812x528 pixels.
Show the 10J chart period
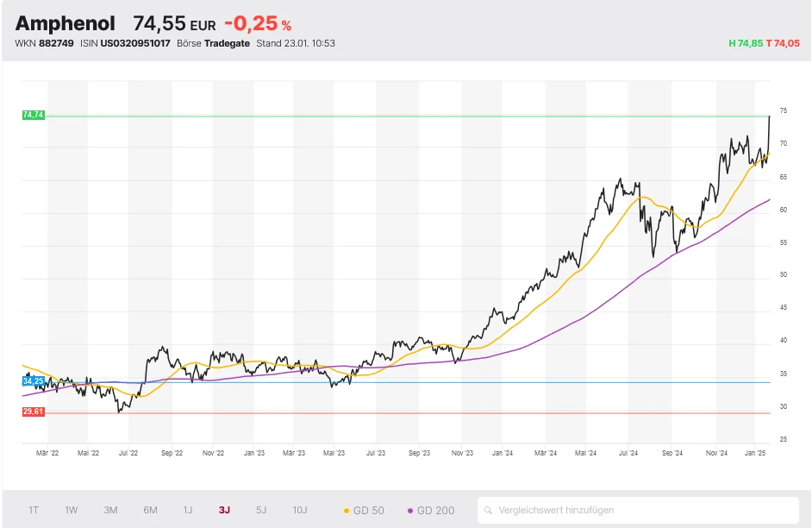pos(299,510)
